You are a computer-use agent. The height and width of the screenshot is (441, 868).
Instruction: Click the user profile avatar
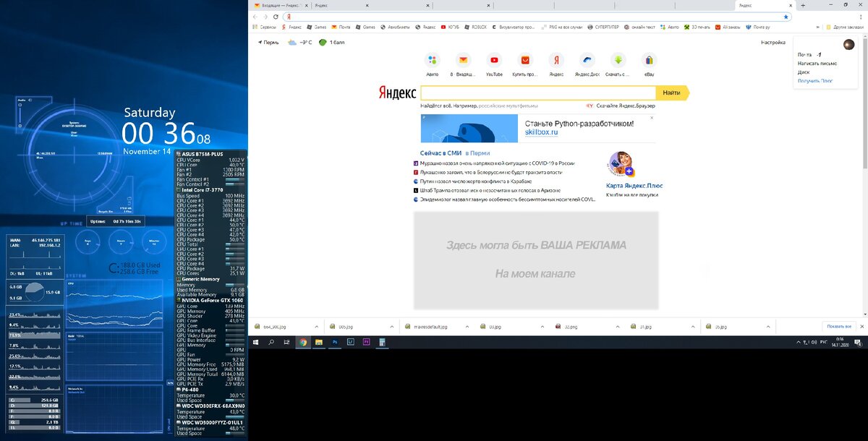pos(849,45)
